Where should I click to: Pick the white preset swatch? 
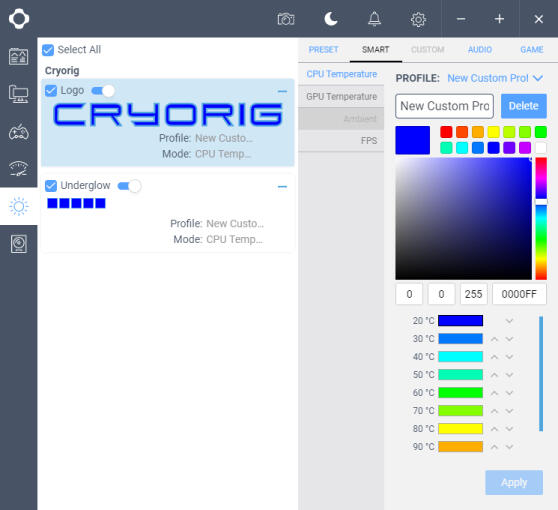pos(541,147)
